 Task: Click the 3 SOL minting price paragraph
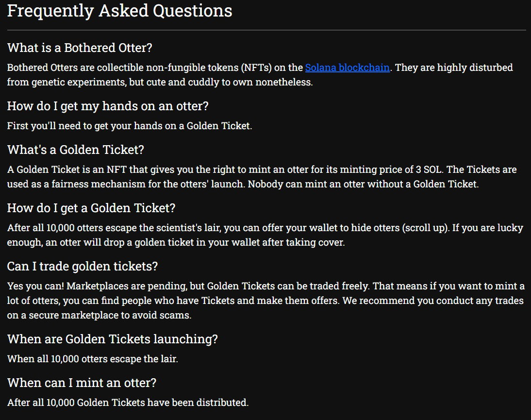click(262, 177)
